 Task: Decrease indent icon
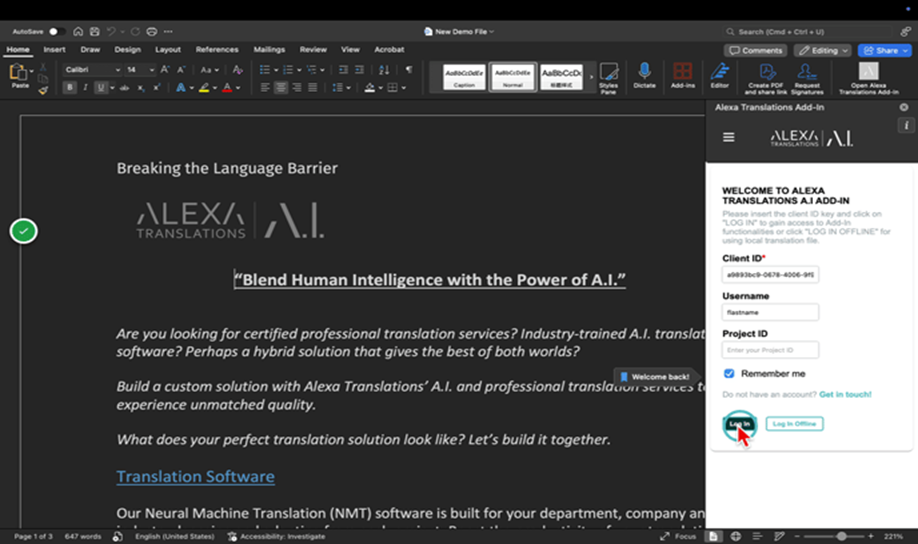tap(343, 70)
